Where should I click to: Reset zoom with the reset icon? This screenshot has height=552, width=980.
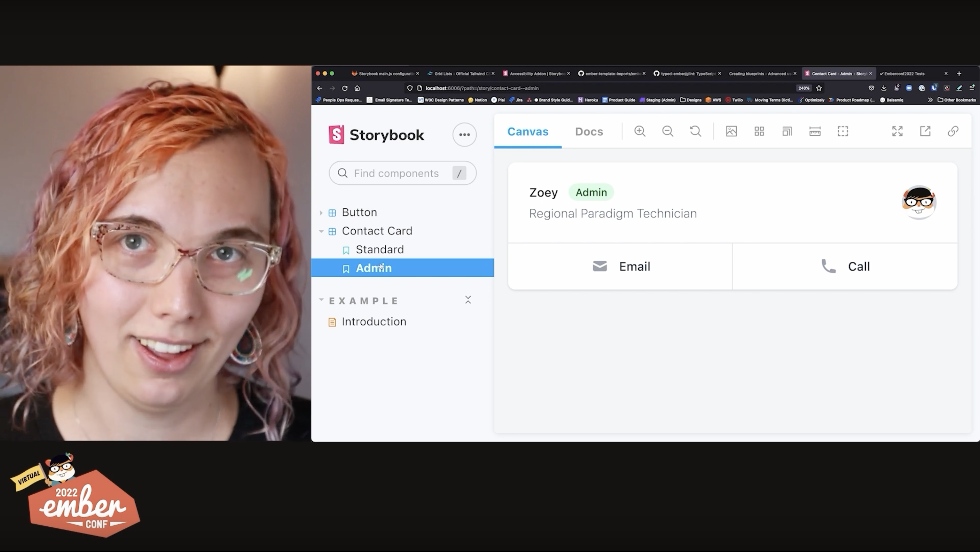(x=695, y=131)
